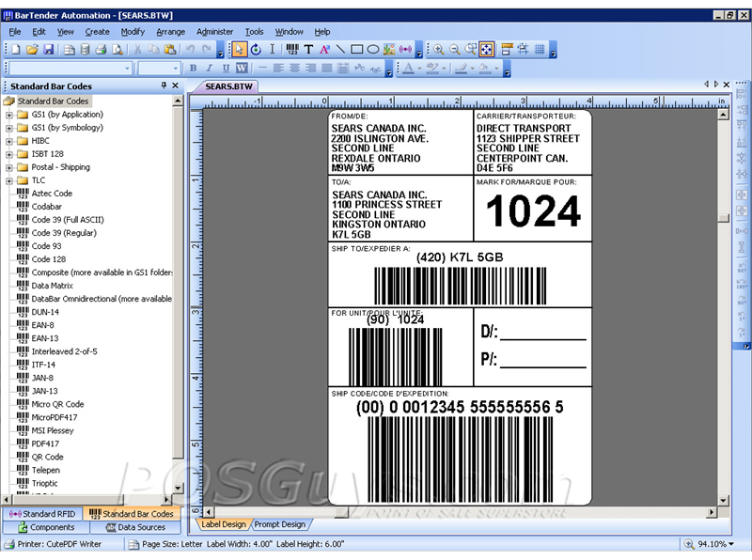Select the Line drawing tool

point(342,47)
